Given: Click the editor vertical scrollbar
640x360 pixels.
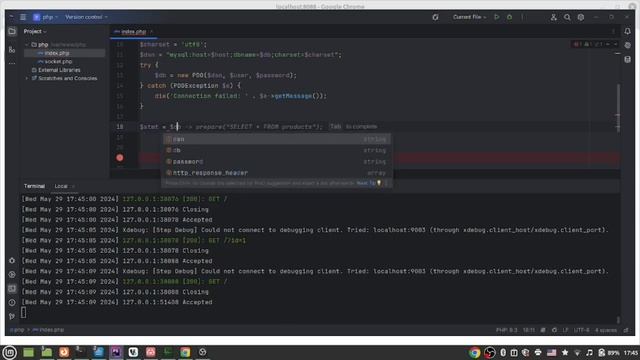Looking at the screenshot, I should [618, 108].
